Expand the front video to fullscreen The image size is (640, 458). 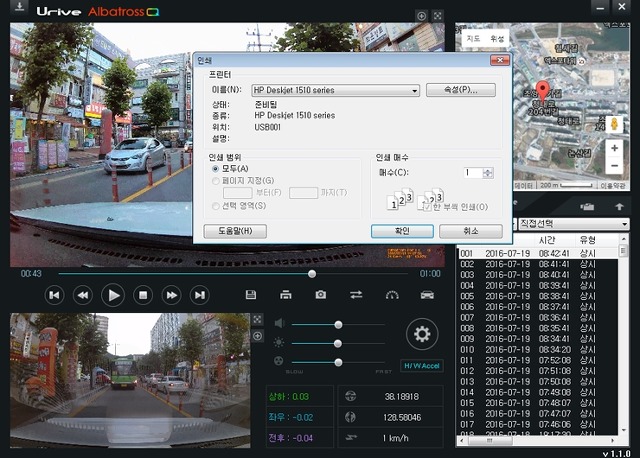pyautogui.click(x=438, y=16)
